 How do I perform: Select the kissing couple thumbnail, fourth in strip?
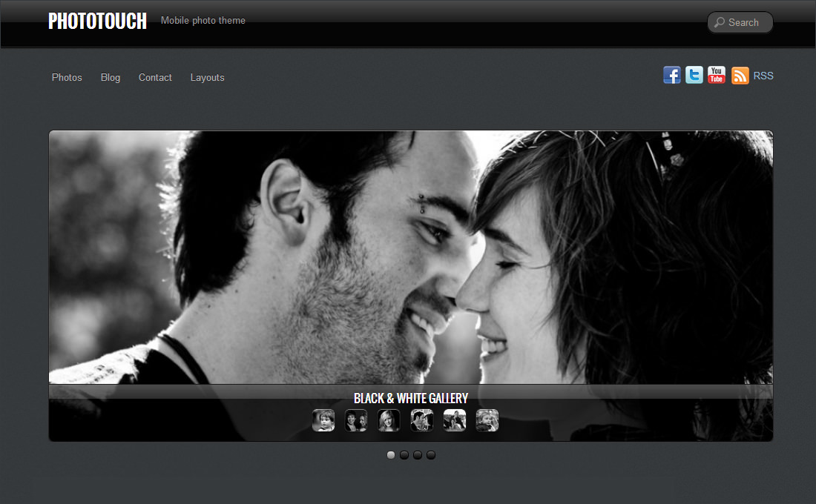pos(421,420)
